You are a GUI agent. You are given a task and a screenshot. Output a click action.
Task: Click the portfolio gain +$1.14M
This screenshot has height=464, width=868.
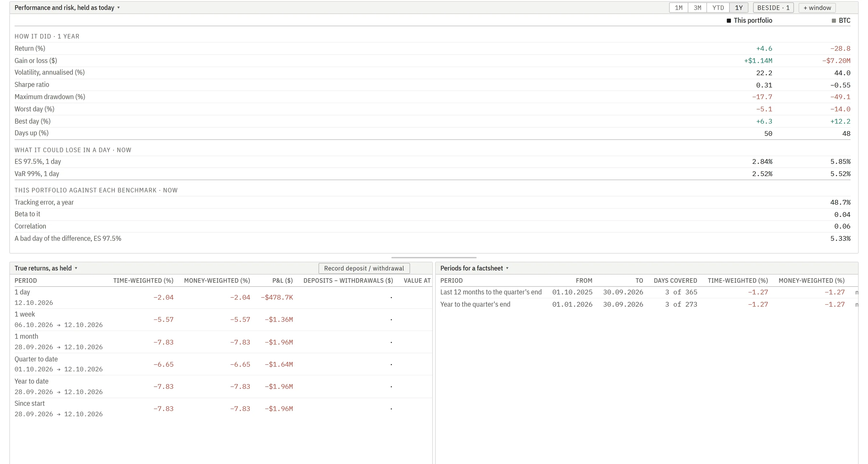pos(758,61)
